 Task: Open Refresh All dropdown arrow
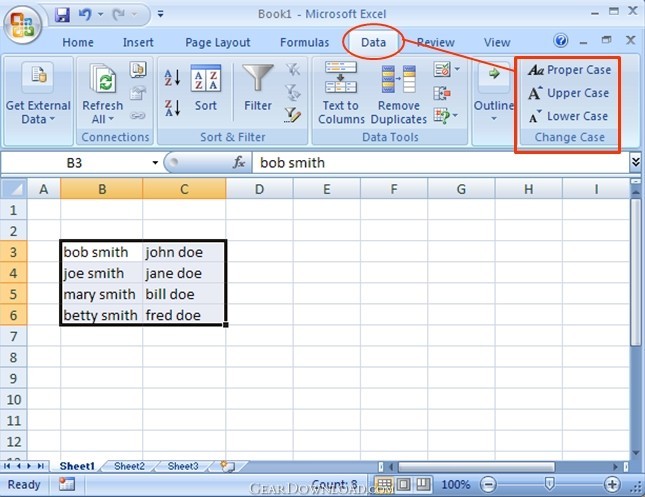coord(111,119)
